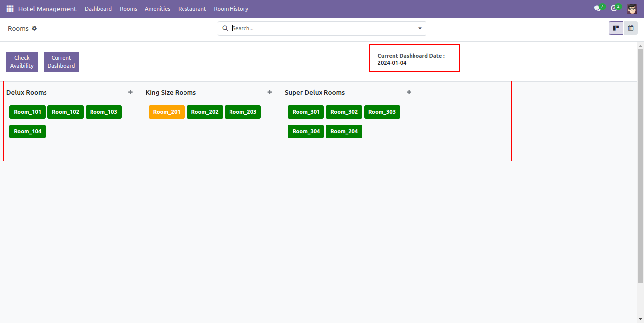The image size is (644, 323).
Task: Open the Restaurant menu
Action: (x=192, y=9)
